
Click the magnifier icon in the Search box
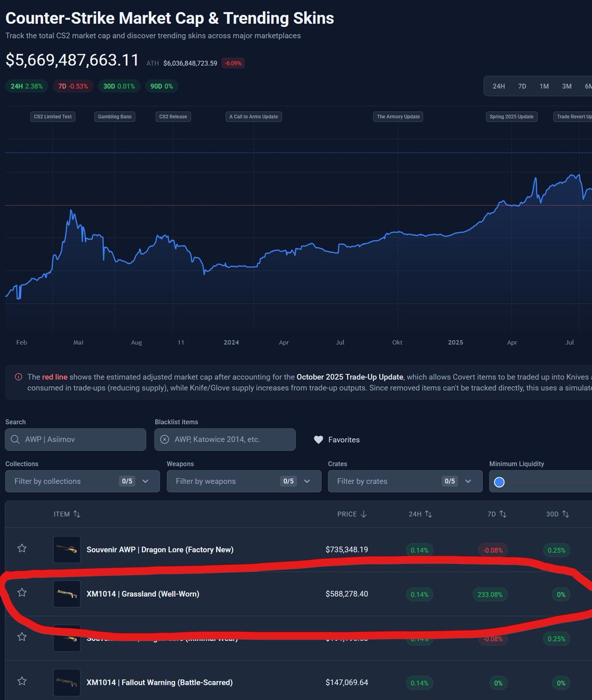tap(16, 440)
